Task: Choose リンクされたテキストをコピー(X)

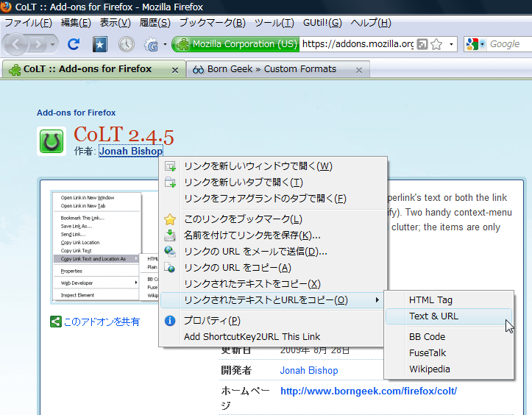Action: click(273, 284)
